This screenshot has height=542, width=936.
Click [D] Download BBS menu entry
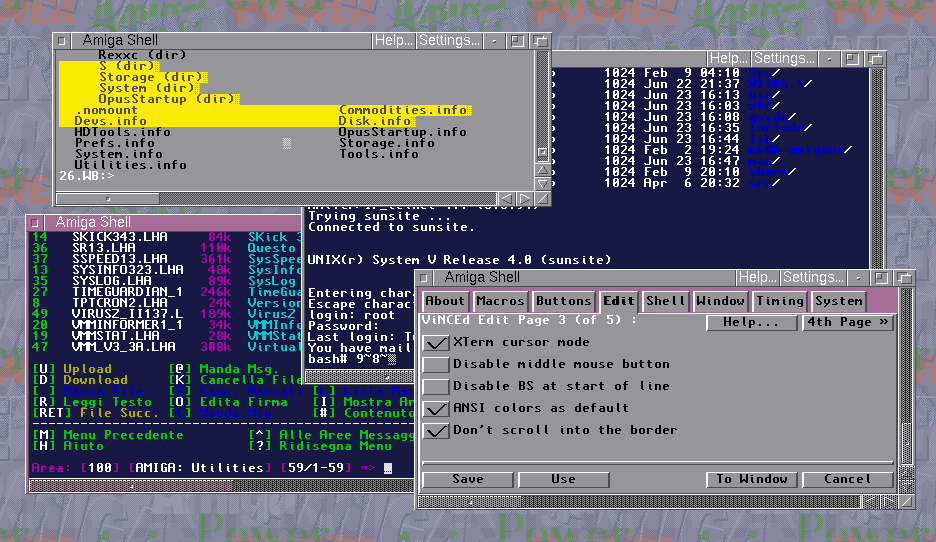click(80, 380)
